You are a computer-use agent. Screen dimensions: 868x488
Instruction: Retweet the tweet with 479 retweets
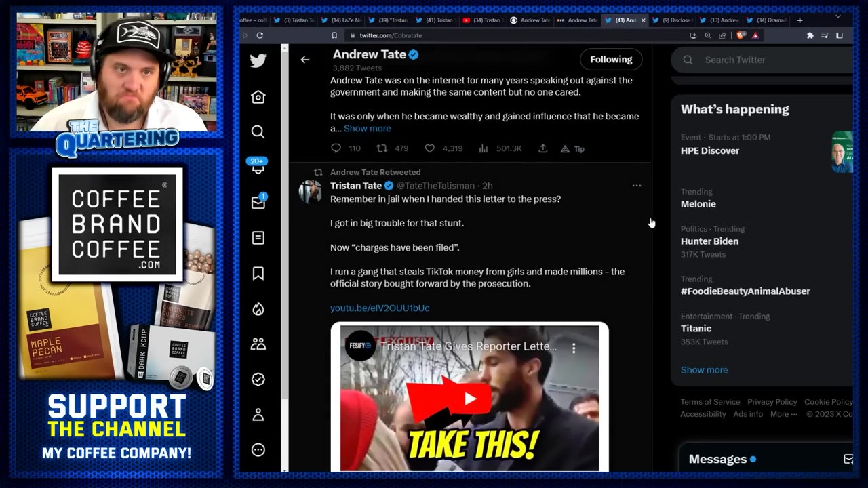pyautogui.click(x=382, y=148)
